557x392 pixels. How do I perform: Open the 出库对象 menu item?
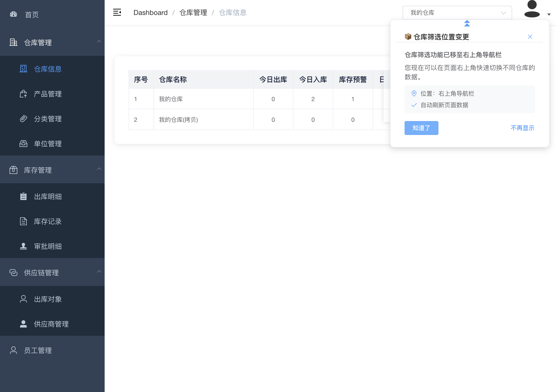point(48,299)
